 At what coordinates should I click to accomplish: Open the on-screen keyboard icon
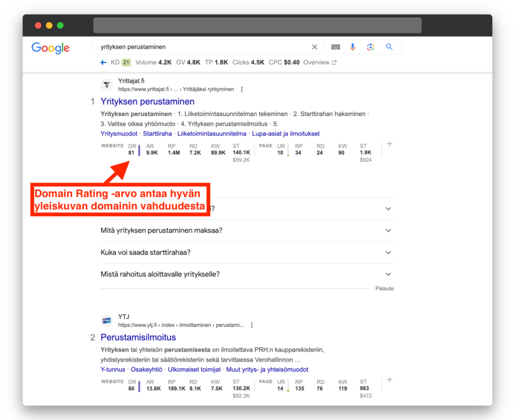[335, 47]
